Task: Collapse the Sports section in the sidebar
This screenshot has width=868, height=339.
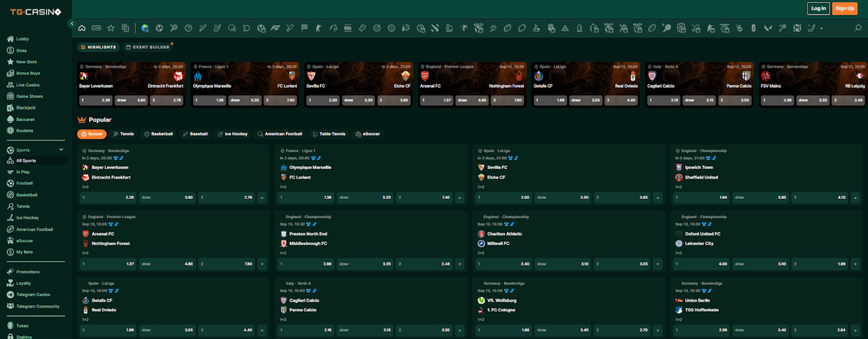Action: tap(62, 150)
